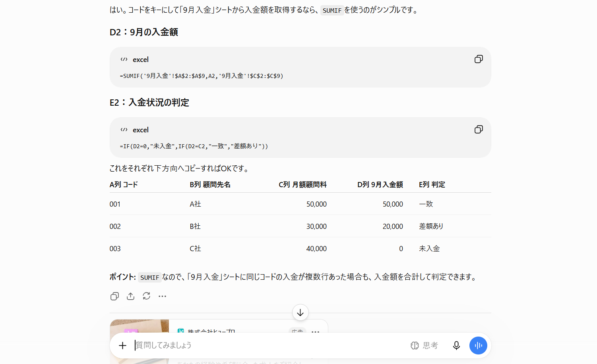Click the A社 cell
The height and width of the screenshot is (364, 597).
(x=195, y=204)
